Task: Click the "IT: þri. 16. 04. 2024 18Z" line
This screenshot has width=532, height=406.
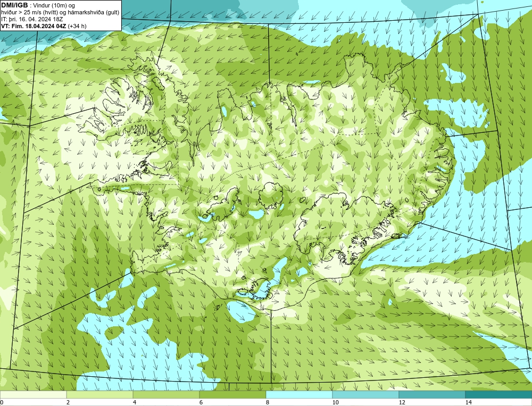Action: pyautogui.click(x=32, y=19)
